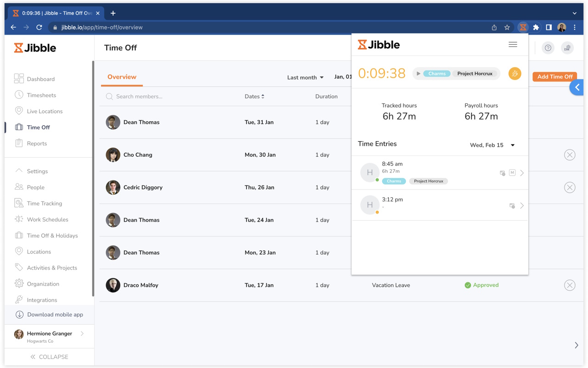
Task: Expand Hermione Granger's profile chevron
Action: (82, 333)
